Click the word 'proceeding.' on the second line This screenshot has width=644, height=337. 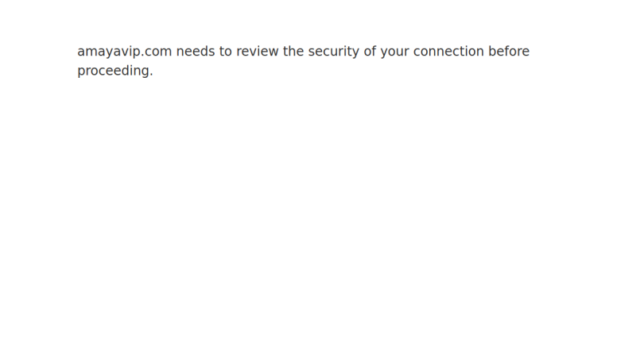click(115, 72)
